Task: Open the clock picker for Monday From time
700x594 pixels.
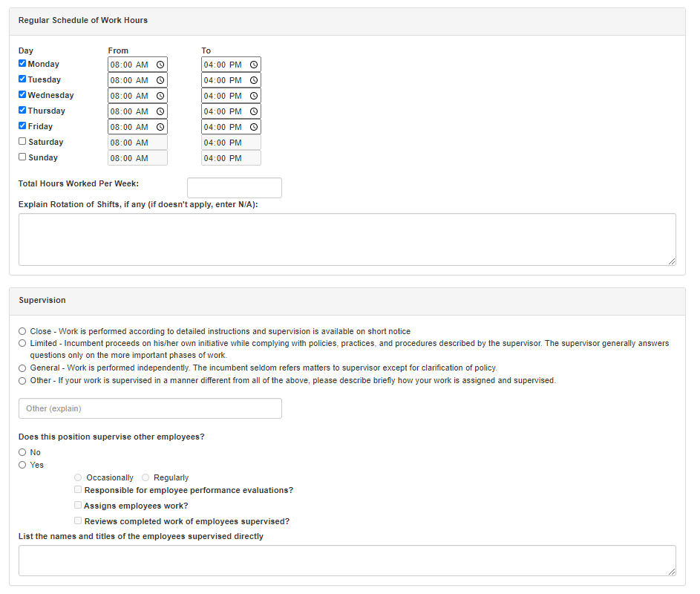Action: [x=160, y=65]
